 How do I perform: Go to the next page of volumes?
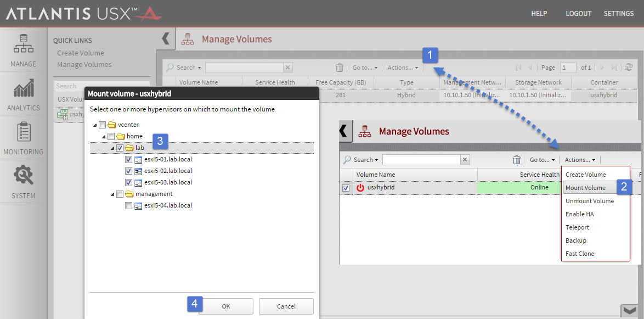(602, 68)
